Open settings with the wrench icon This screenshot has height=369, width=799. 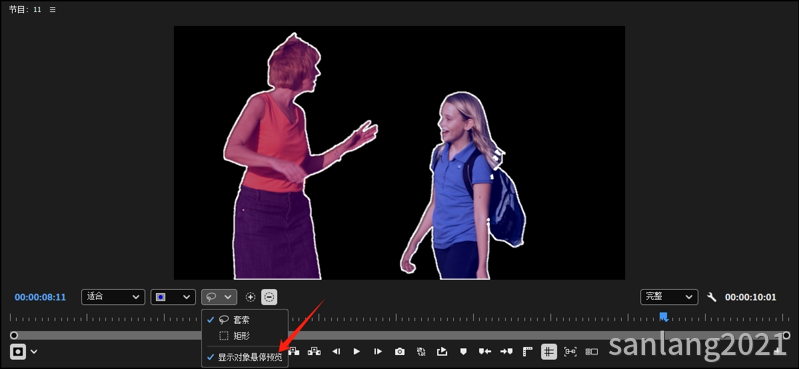pyautogui.click(x=712, y=297)
